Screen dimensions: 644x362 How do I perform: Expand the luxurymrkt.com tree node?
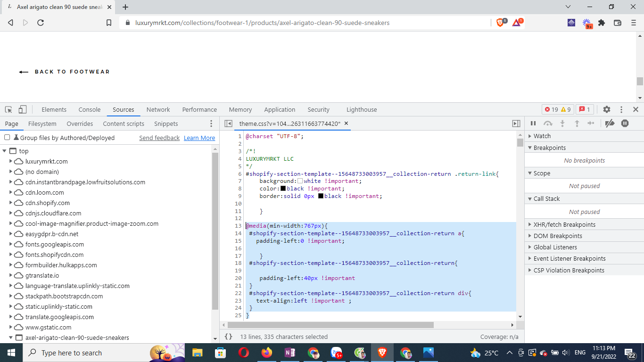(11, 161)
